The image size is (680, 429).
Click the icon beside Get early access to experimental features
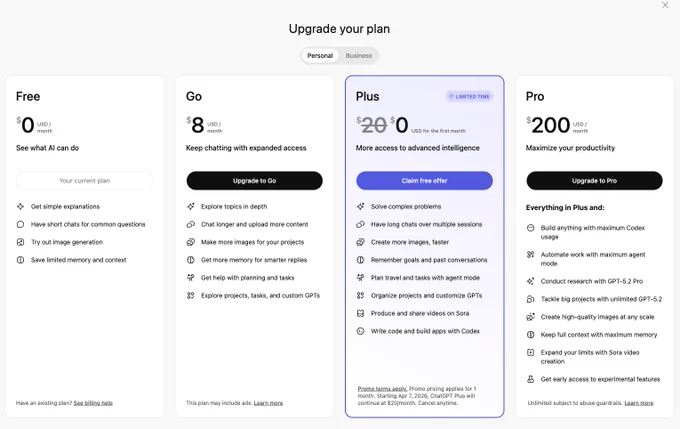pyautogui.click(x=530, y=379)
